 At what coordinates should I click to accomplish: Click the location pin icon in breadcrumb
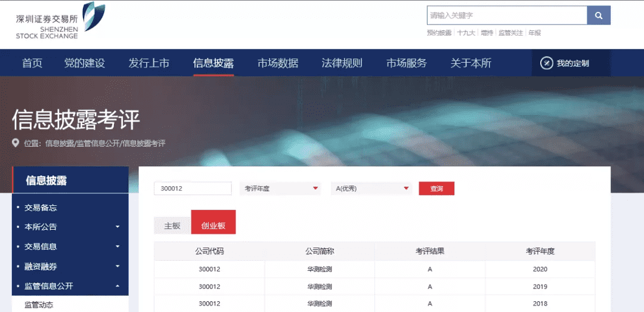[16, 143]
